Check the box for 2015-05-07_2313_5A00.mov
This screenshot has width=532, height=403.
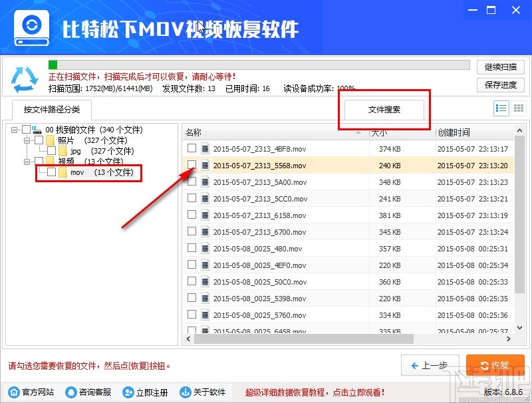[192, 181]
